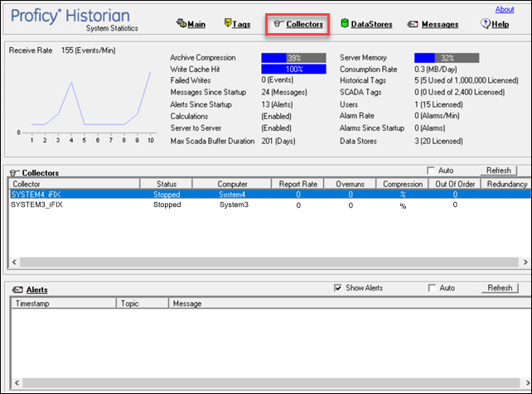Image resolution: width=532 pixels, height=394 pixels.
Task: Click the Redundancy column header
Action: click(x=506, y=184)
